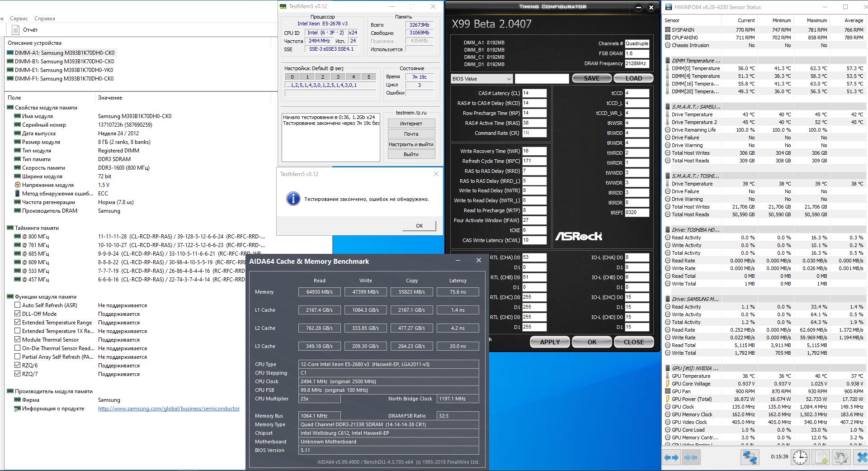The height and width of the screenshot is (471, 868).
Task: Click the tREFI value field
Action: click(637, 212)
